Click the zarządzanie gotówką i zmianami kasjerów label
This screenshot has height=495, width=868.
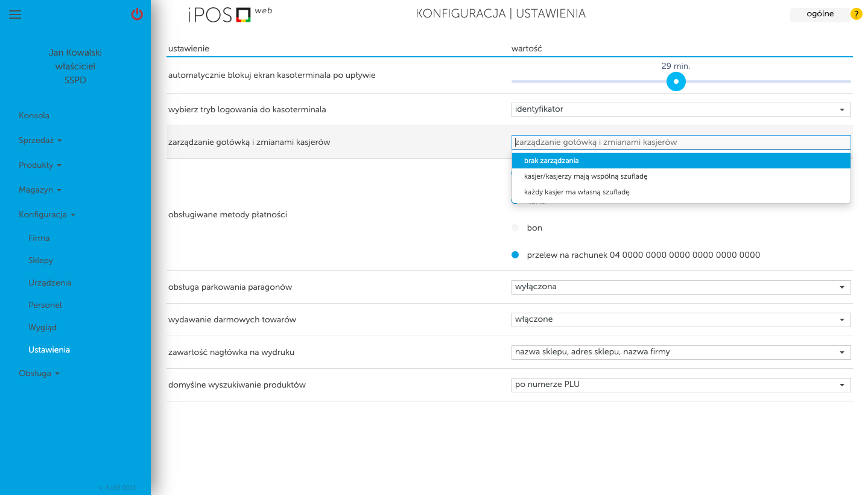tap(249, 142)
